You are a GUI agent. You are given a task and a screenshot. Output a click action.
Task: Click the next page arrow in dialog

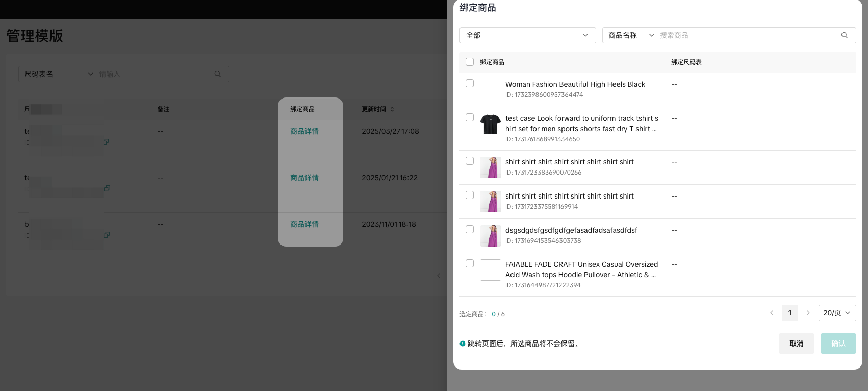[808, 313]
